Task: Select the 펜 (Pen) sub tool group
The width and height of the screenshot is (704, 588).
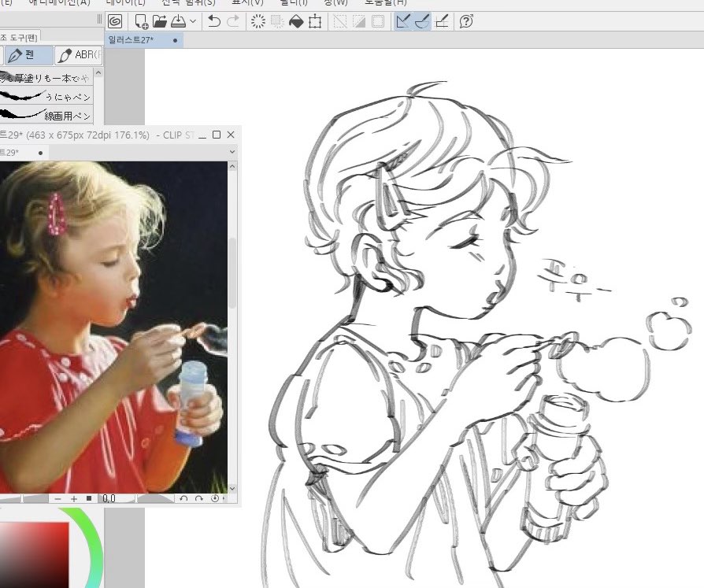Action: pyautogui.click(x=28, y=55)
